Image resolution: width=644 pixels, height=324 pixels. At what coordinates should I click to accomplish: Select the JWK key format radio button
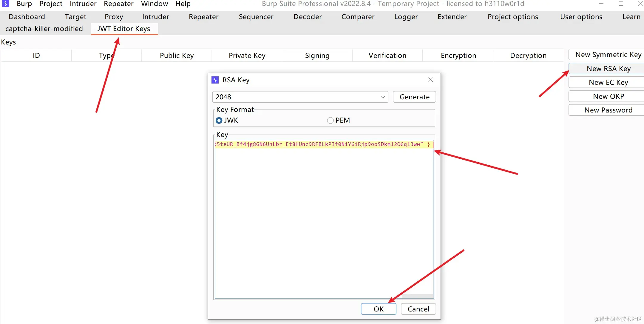[219, 120]
